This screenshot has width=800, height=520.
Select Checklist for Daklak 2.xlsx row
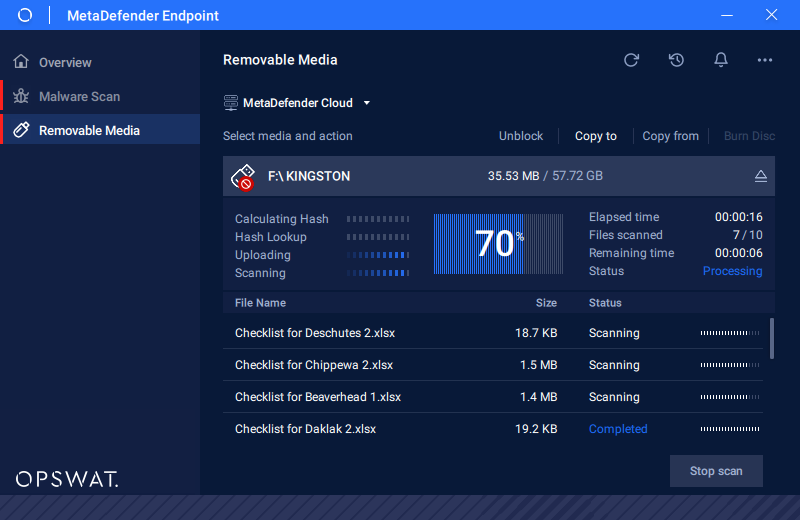[x=493, y=429]
